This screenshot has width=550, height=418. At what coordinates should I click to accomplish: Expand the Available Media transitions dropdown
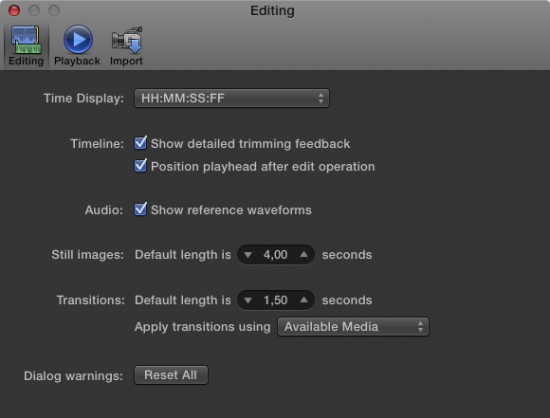[353, 327]
